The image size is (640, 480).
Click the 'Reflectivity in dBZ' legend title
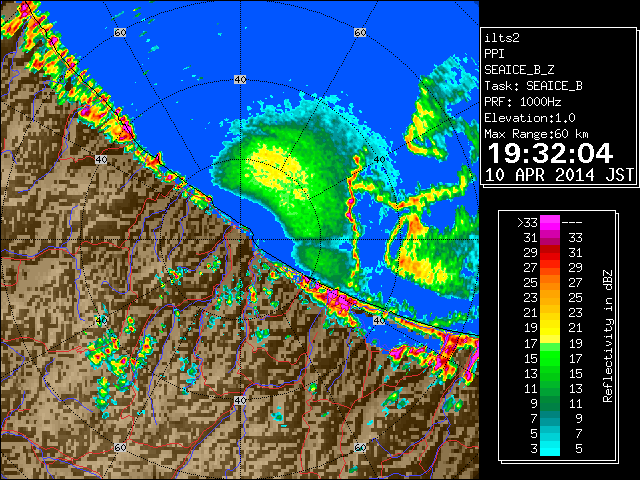click(x=608, y=336)
